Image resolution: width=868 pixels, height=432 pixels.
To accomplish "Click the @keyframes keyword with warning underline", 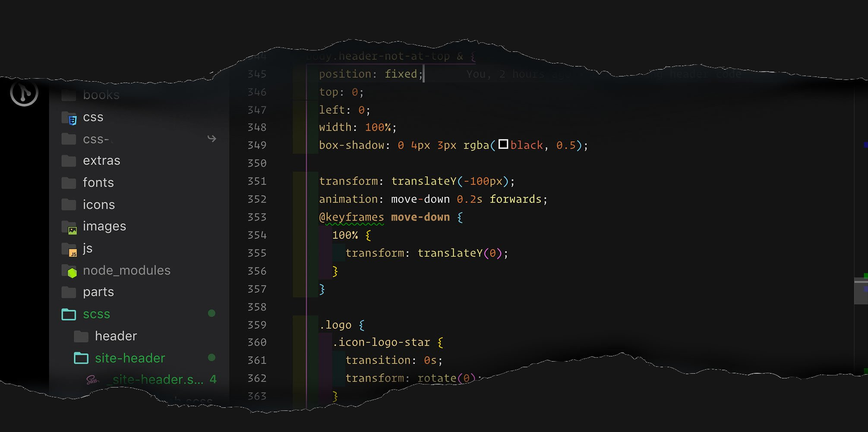I will [x=351, y=217].
